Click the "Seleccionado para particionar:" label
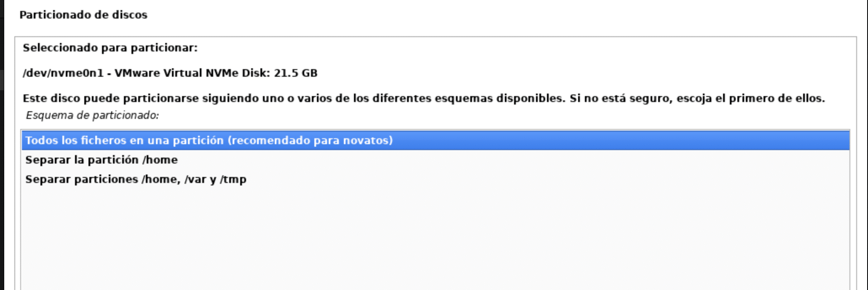The image size is (868, 290). pos(110,48)
